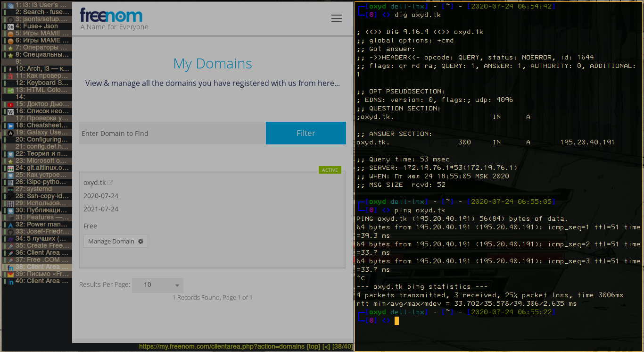Click favicon of tab 24 git.altlinux.o
Viewport: 644px width, 352px height.
point(10,168)
